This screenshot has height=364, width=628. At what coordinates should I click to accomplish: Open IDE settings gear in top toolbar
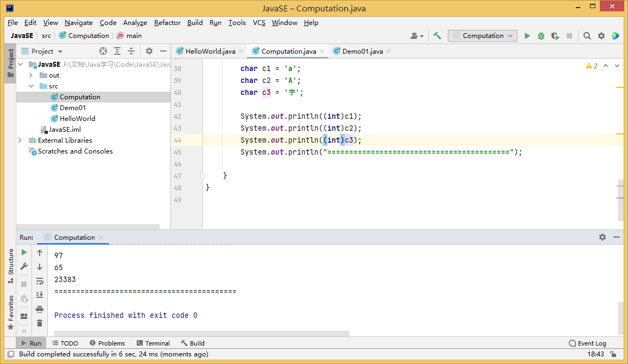[601, 36]
